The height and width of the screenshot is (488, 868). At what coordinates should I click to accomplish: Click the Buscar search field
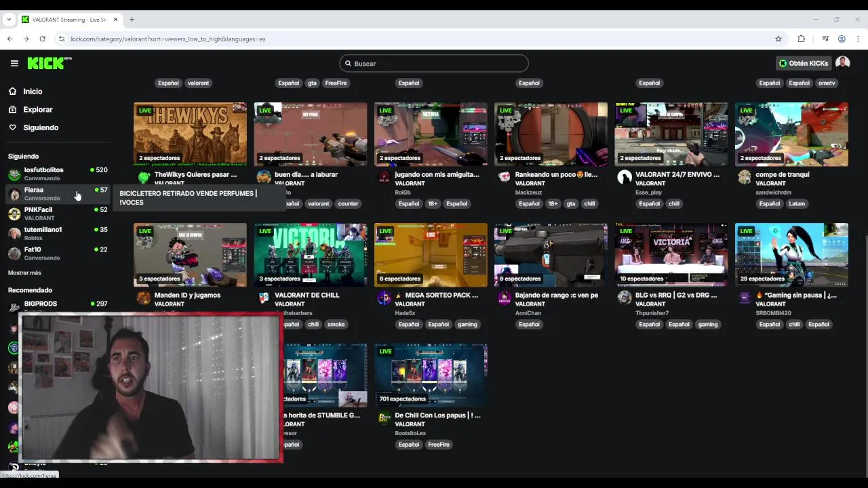click(x=434, y=64)
